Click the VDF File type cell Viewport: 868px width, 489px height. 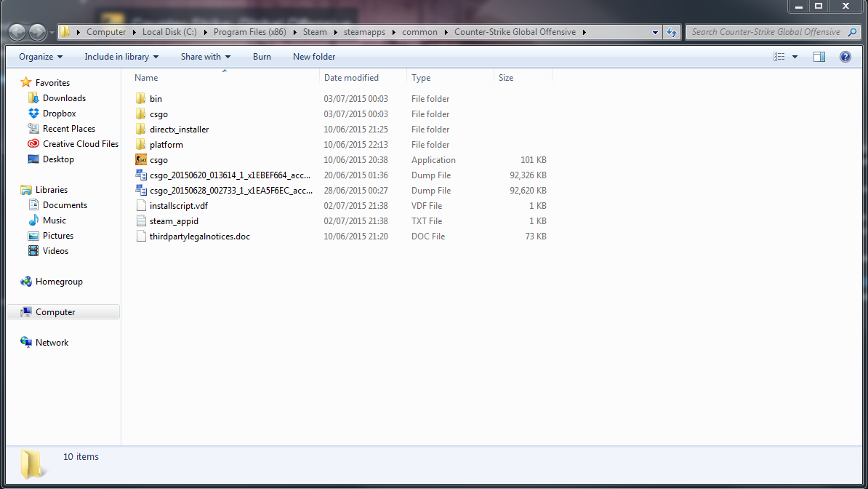pyautogui.click(x=427, y=206)
